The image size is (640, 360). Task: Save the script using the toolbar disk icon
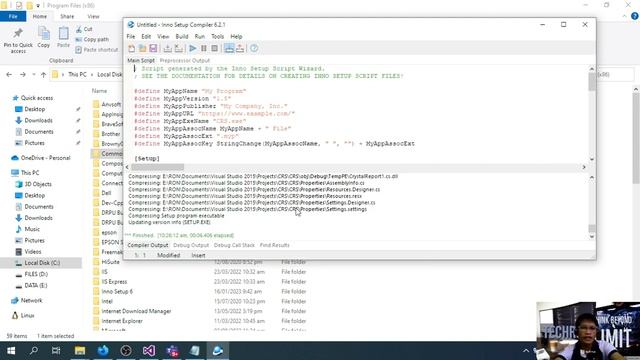click(153, 49)
